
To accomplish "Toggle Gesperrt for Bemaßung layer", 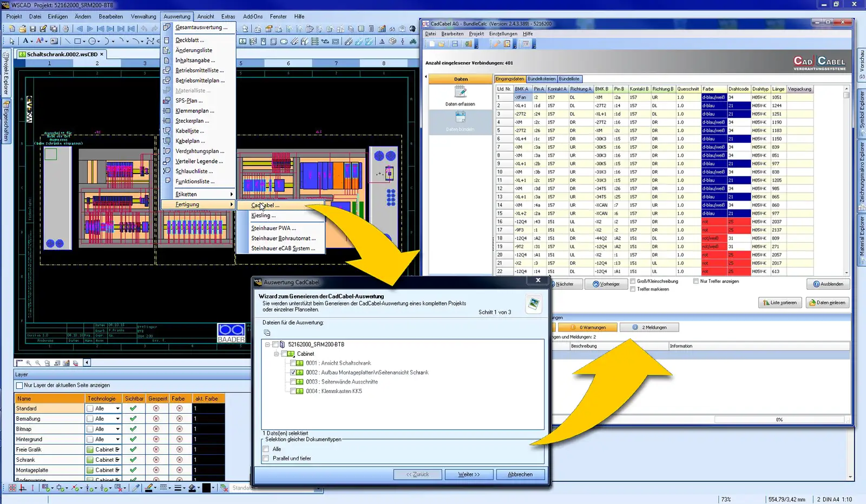I will pyautogui.click(x=156, y=419).
